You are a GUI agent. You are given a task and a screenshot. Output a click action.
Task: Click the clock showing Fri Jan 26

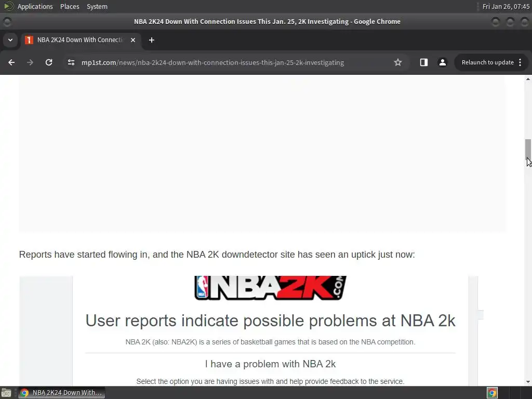tap(506, 6)
